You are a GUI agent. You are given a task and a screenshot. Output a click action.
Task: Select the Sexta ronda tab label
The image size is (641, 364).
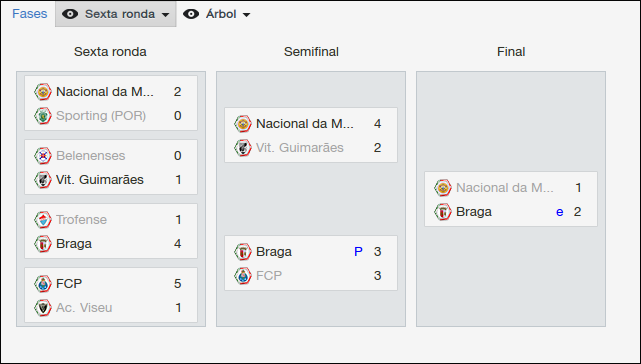click(120, 14)
